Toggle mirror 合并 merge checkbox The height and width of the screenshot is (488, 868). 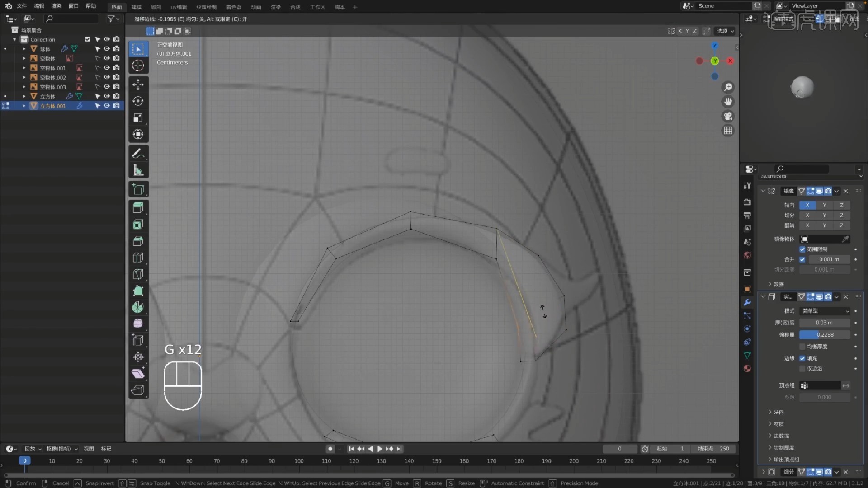pyautogui.click(x=802, y=259)
